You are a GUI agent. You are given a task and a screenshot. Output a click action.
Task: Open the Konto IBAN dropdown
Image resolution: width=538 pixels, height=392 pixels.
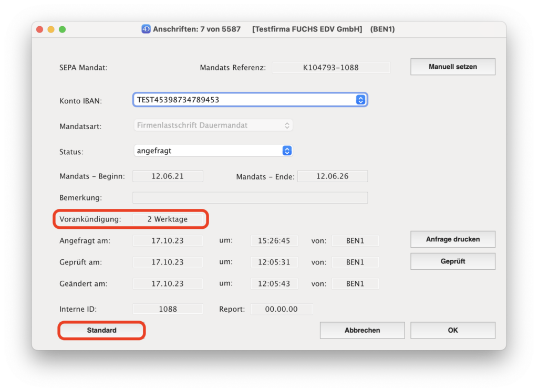click(x=250, y=100)
